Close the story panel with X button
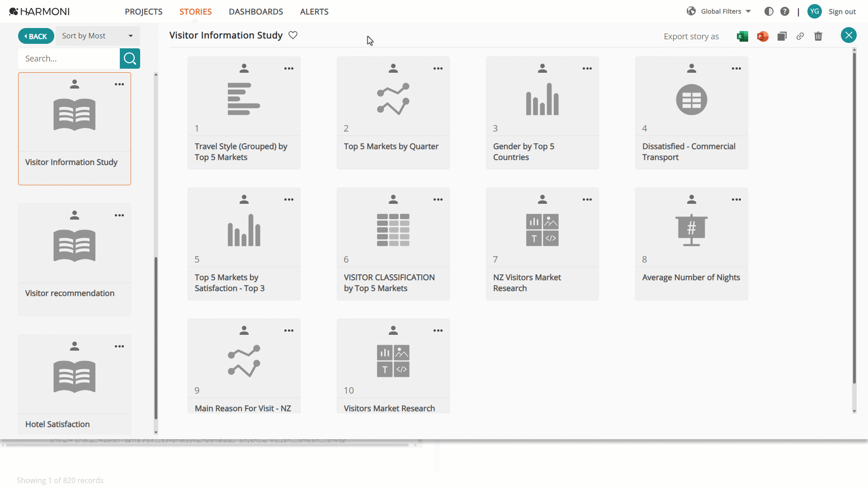868x488 pixels. click(x=849, y=35)
